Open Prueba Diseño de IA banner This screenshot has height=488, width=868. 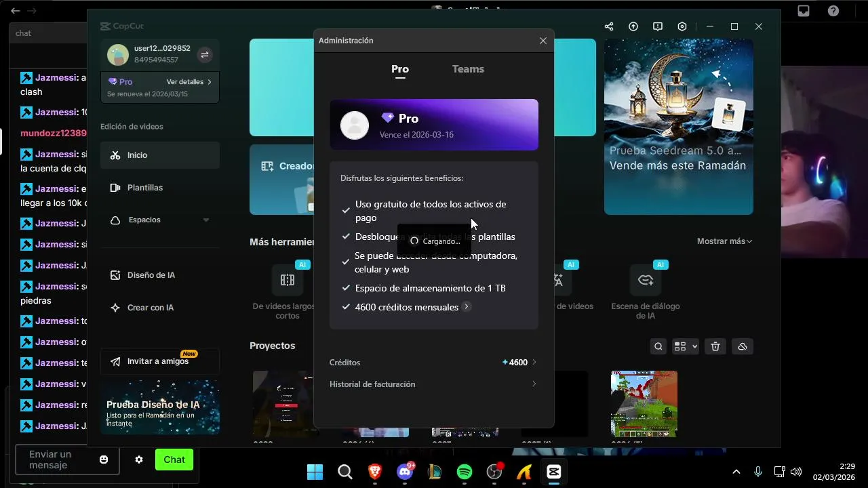click(160, 407)
